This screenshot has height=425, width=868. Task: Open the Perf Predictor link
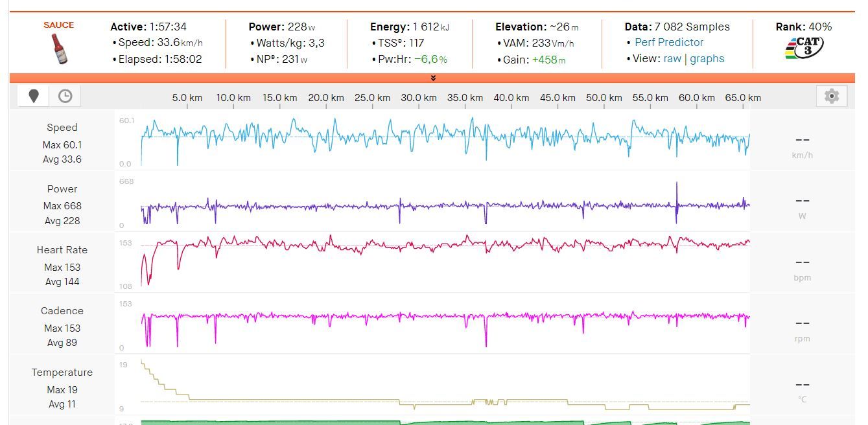(668, 42)
